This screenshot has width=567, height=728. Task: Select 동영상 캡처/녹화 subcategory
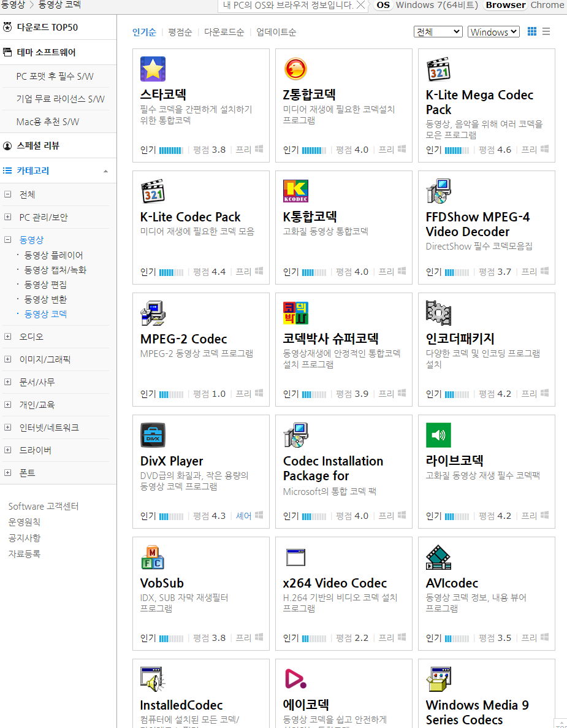(55, 270)
